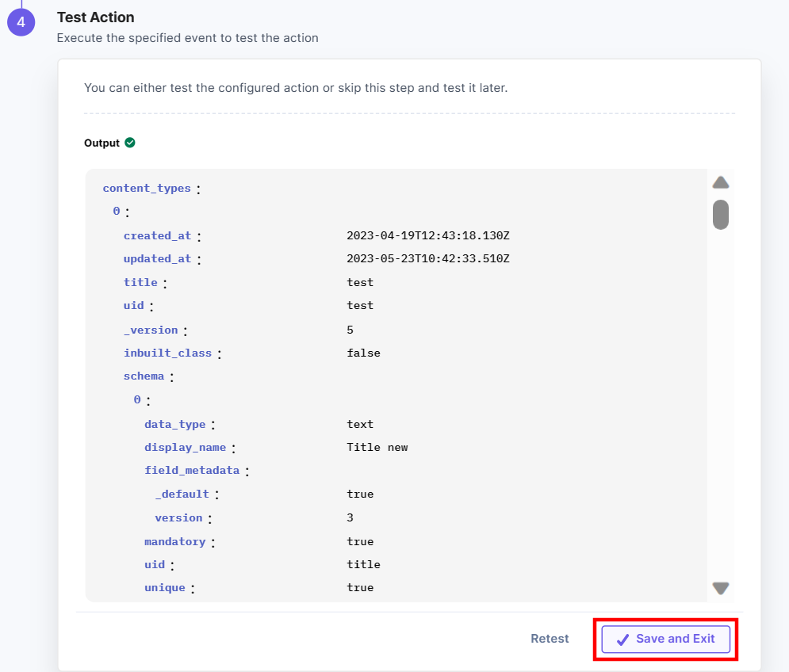Screen dimensions: 789x672
Task: Click the scroll down arrow in output
Action: (x=720, y=588)
